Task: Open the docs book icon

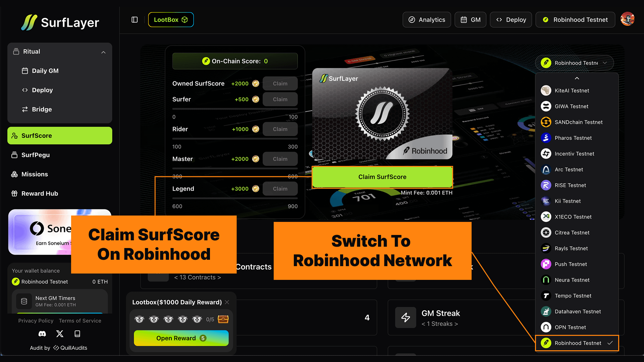Action: pyautogui.click(x=77, y=334)
